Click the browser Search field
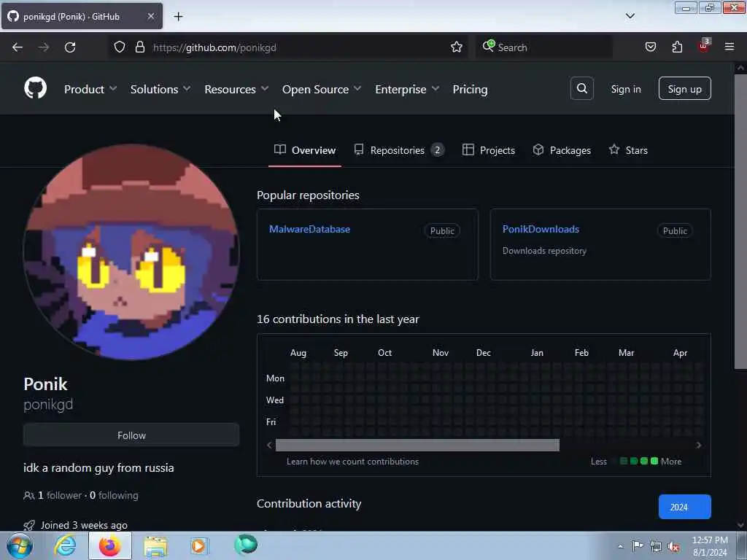 pyautogui.click(x=544, y=47)
